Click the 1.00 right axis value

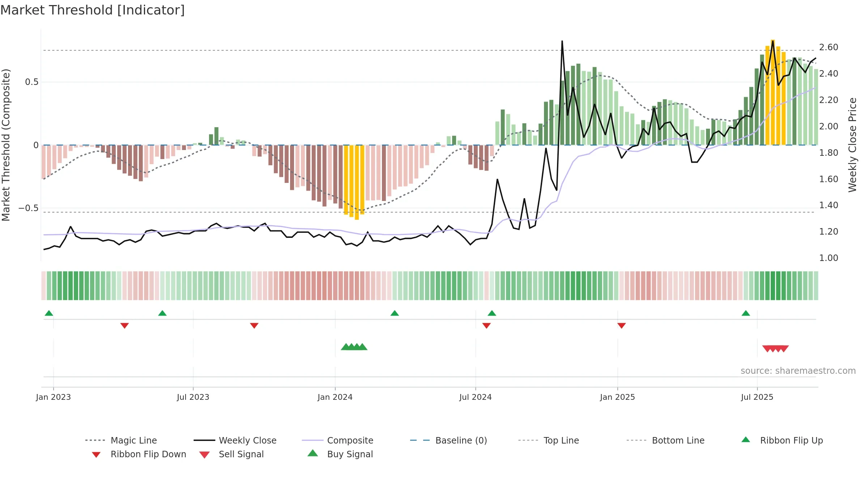829,258
